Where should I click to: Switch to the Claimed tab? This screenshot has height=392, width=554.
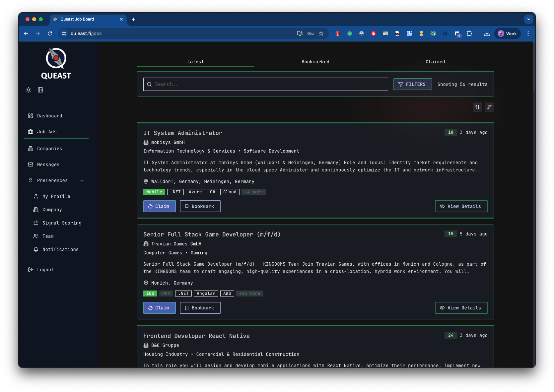tap(435, 62)
